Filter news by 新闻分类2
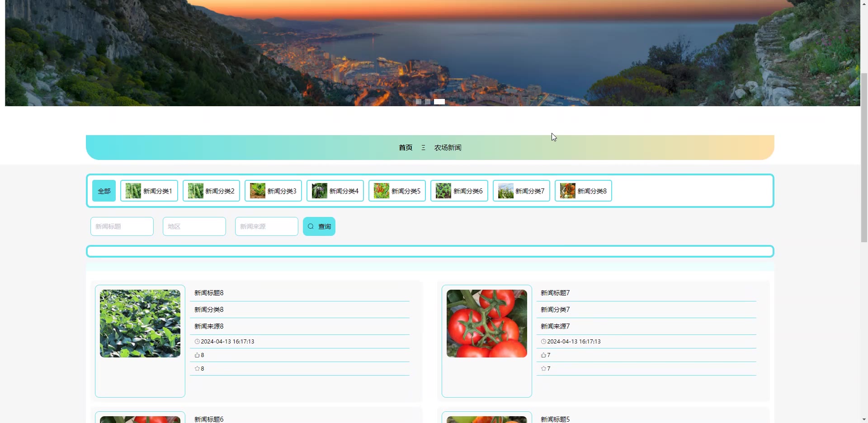868x423 pixels. 211,191
